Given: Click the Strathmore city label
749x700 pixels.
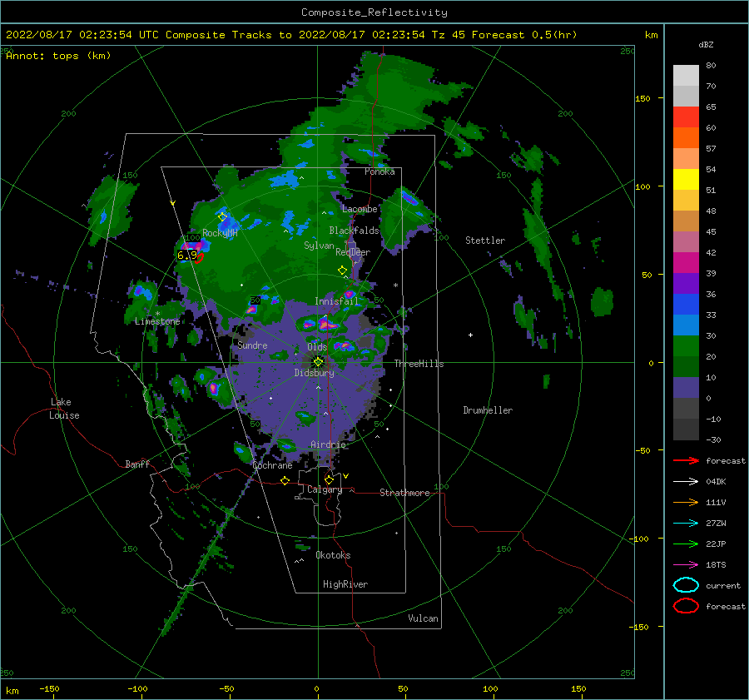Looking at the screenshot, I should pyautogui.click(x=404, y=493).
